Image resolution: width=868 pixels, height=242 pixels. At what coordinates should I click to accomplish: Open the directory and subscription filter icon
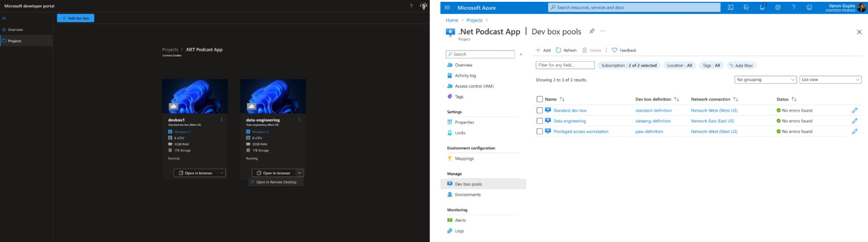pos(746,8)
